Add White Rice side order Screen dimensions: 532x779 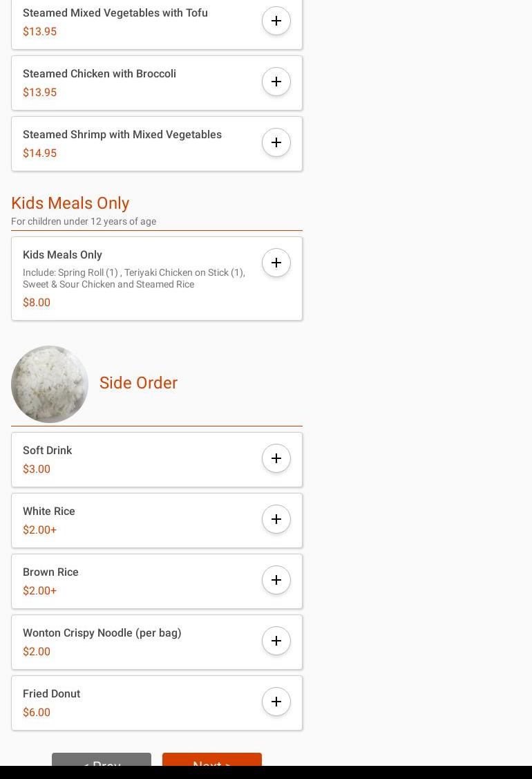[276, 519]
